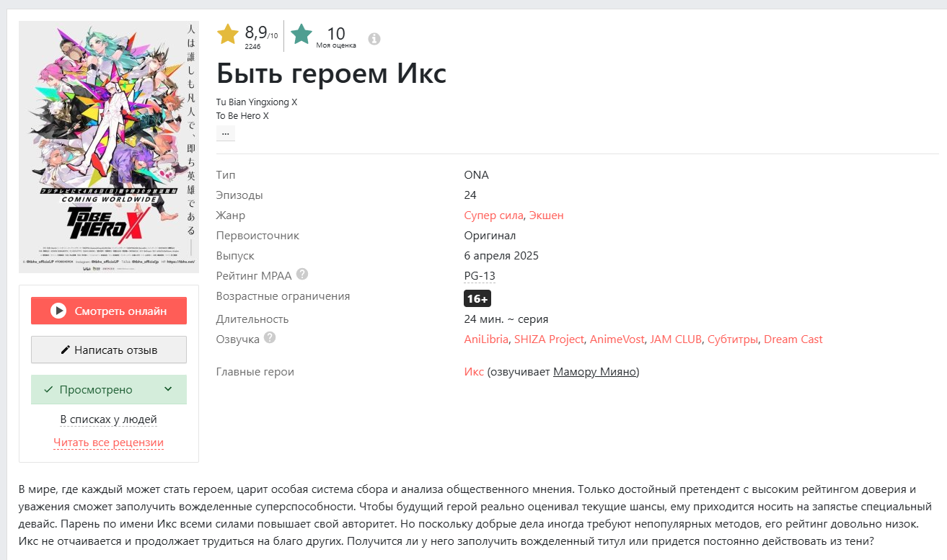The height and width of the screenshot is (560, 947).
Task: Open the character link Икс
Action: (474, 372)
